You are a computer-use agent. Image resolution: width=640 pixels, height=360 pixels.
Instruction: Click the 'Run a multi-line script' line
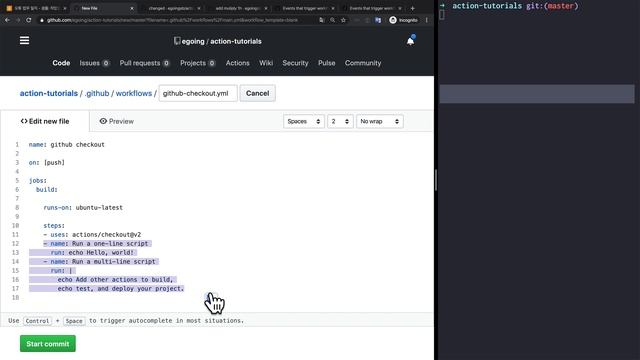[x=100, y=261]
